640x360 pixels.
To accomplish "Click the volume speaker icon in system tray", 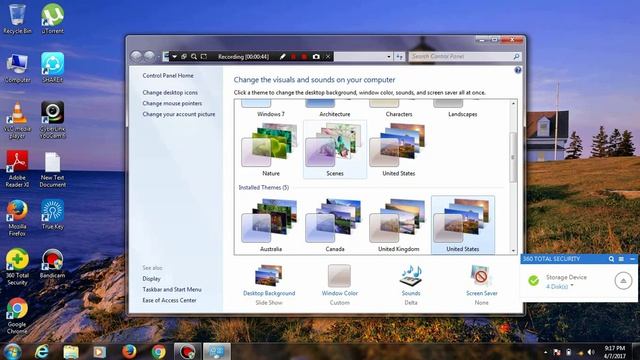I will [x=591, y=352].
